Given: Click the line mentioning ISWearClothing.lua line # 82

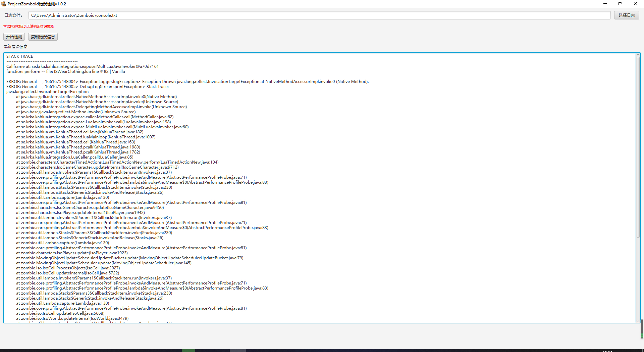Looking at the screenshot, I should coord(66,72).
